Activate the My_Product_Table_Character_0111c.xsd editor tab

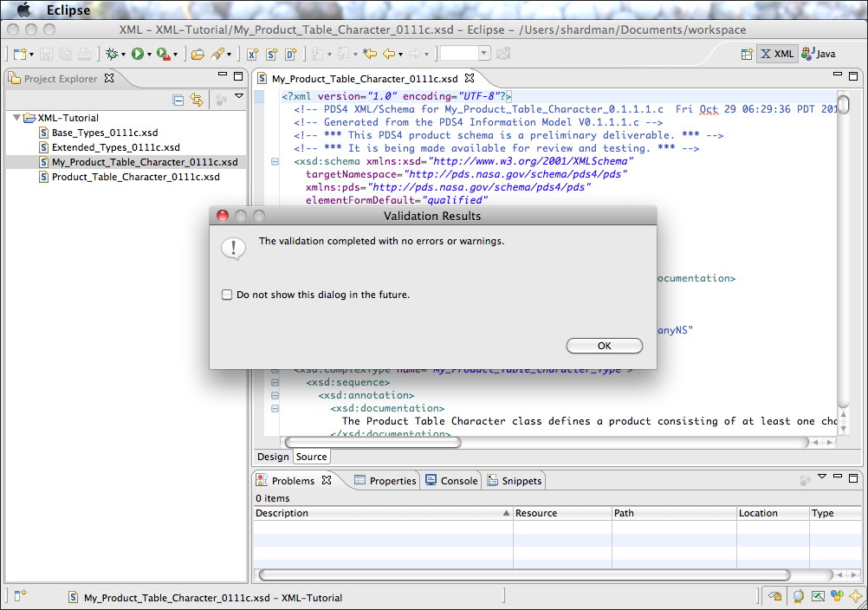click(x=365, y=79)
